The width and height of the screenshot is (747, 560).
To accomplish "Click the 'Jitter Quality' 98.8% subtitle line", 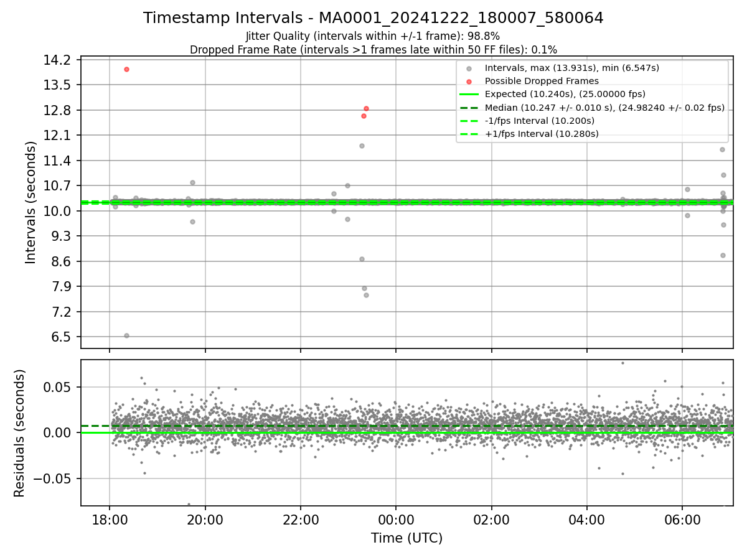I will [373, 36].
